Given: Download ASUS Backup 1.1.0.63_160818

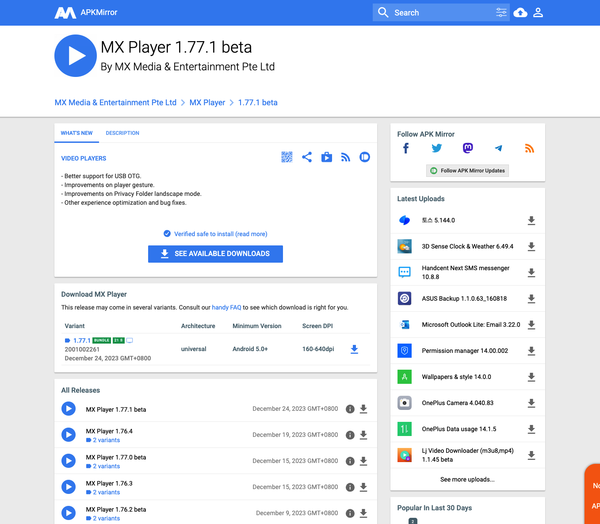Looking at the screenshot, I should click(x=531, y=299).
